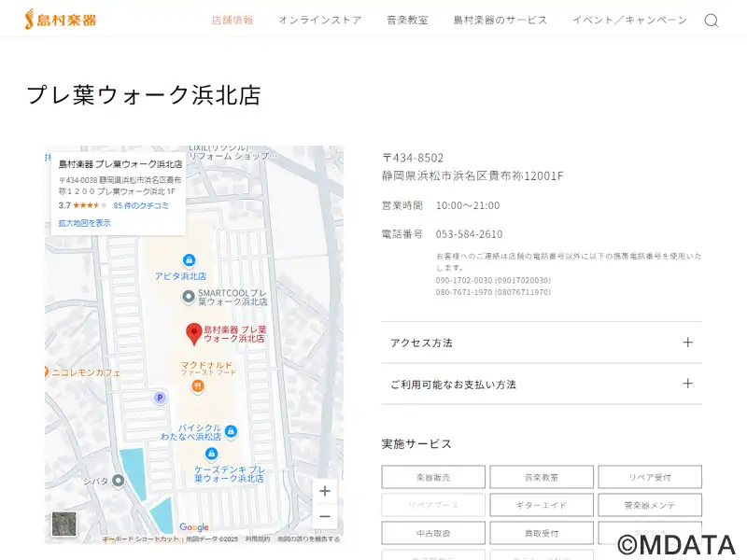Image resolution: width=747 pixels, height=560 pixels.
Task: Click the 実施サービス heading
Action: [416, 444]
